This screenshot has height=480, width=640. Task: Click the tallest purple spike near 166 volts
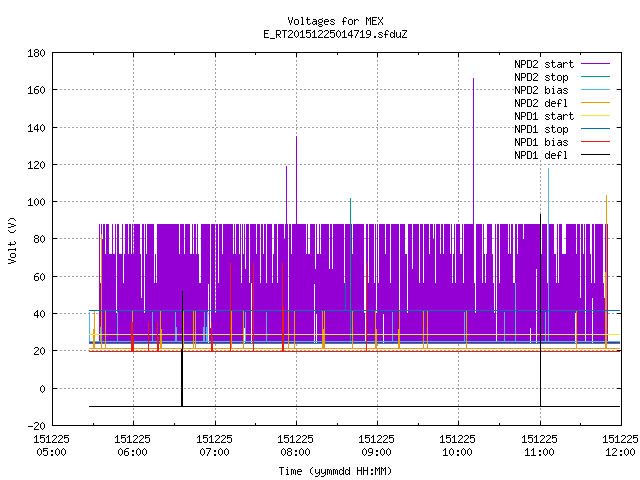pos(473,151)
